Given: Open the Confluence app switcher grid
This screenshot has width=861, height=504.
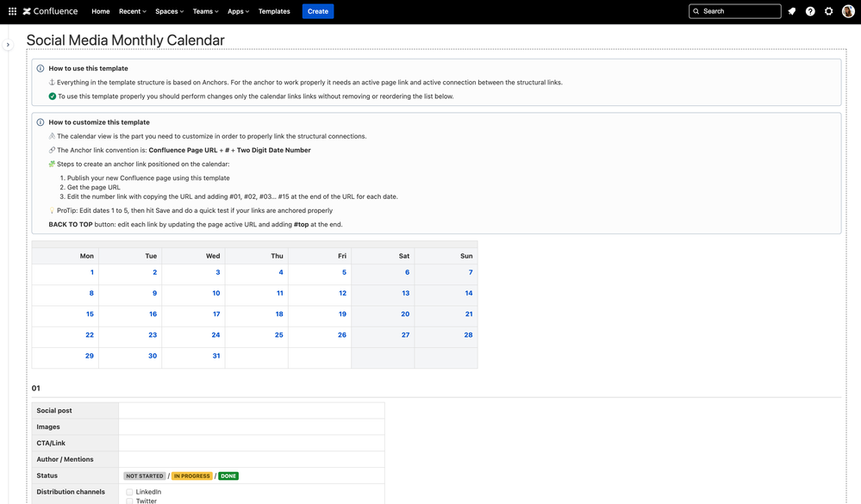Looking at the screenshot, I should (x=11, y=11).
